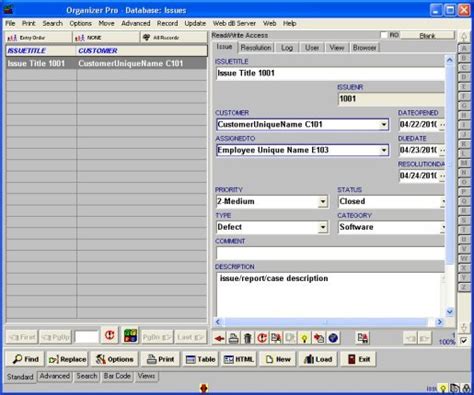
Task: Open the TYPE dropdown showing Defect
Action: point(323,227)
